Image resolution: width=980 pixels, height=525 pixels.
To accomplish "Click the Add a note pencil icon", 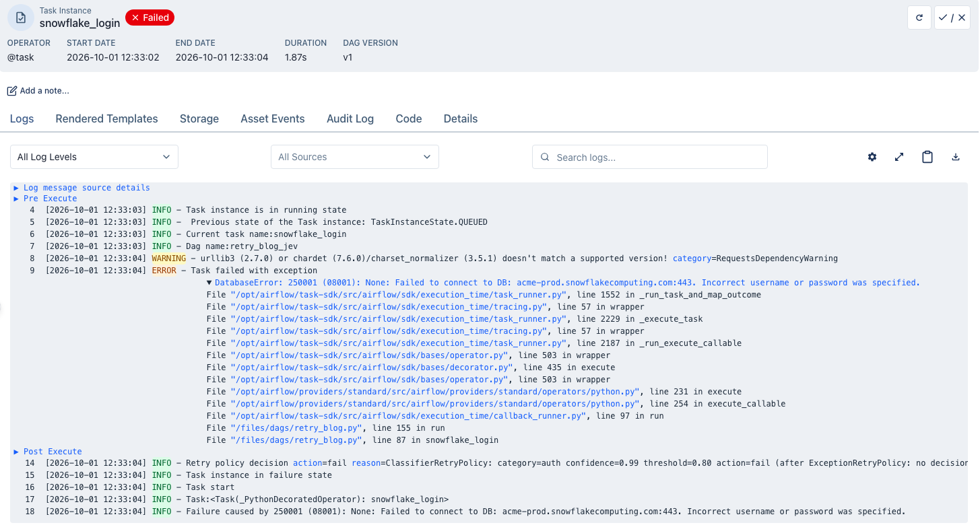I will click(12, 91).
